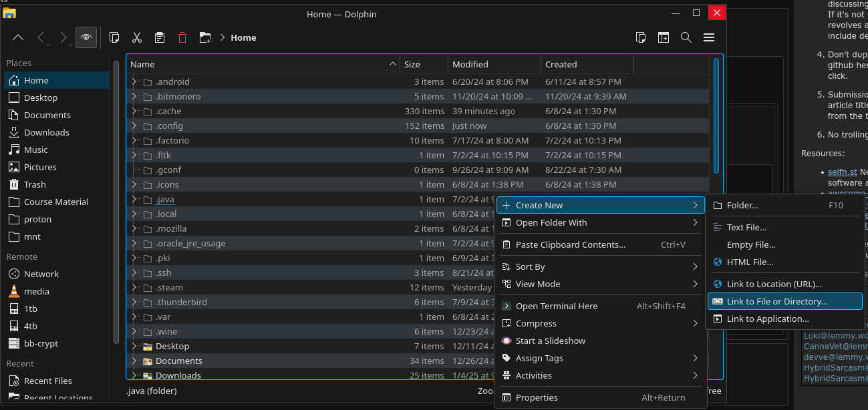Open Trash in the Places sidebar
The height and width of the screenshot is (410, 868).
point(57,184)
